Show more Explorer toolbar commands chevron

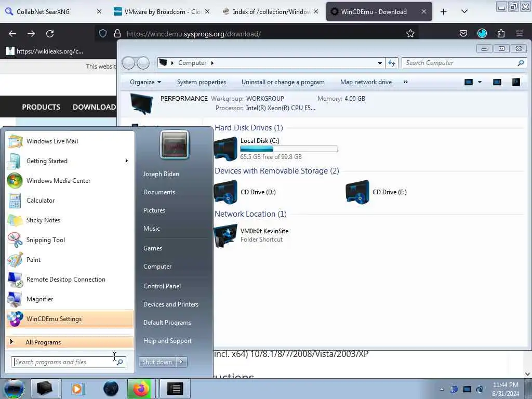(405, 82)
